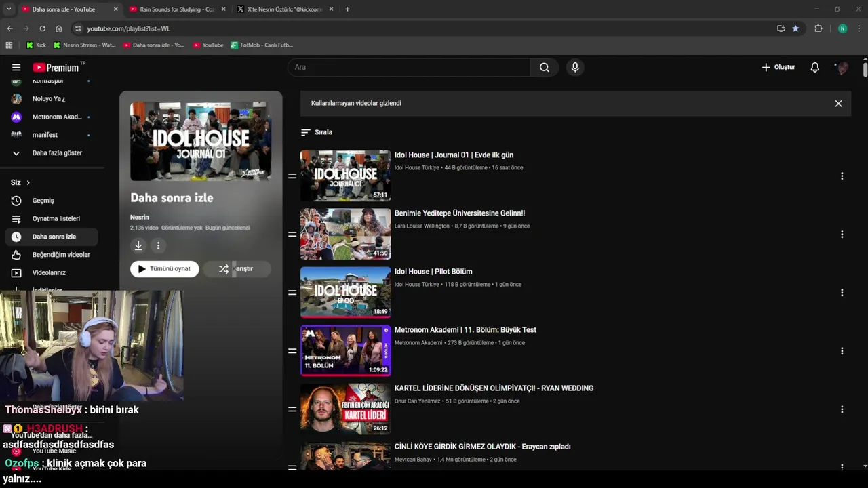
Task: Click the search magnifier button
Action: point(544,67)
